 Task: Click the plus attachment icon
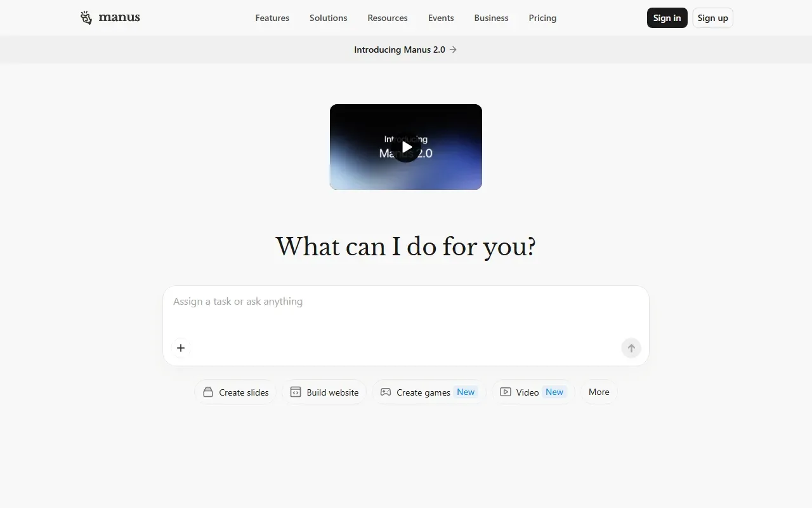coord(181,348)
